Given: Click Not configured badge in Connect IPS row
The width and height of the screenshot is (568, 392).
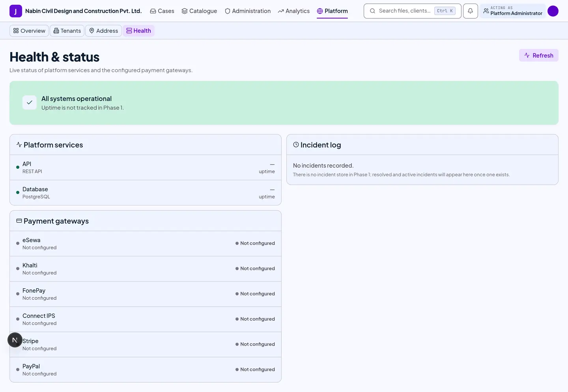Looking at the screenshot, I should [255, 319].
